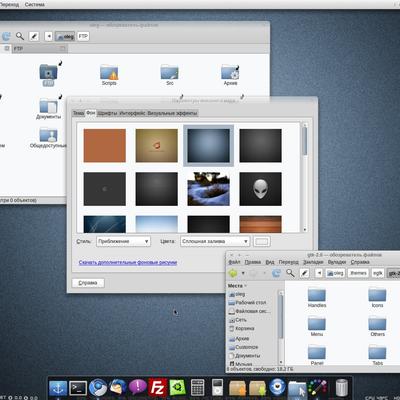Click the oleg path button in gtk-2.0 window
The height and width of the screenshot is (400, 400).
click(x=335, y=273)
